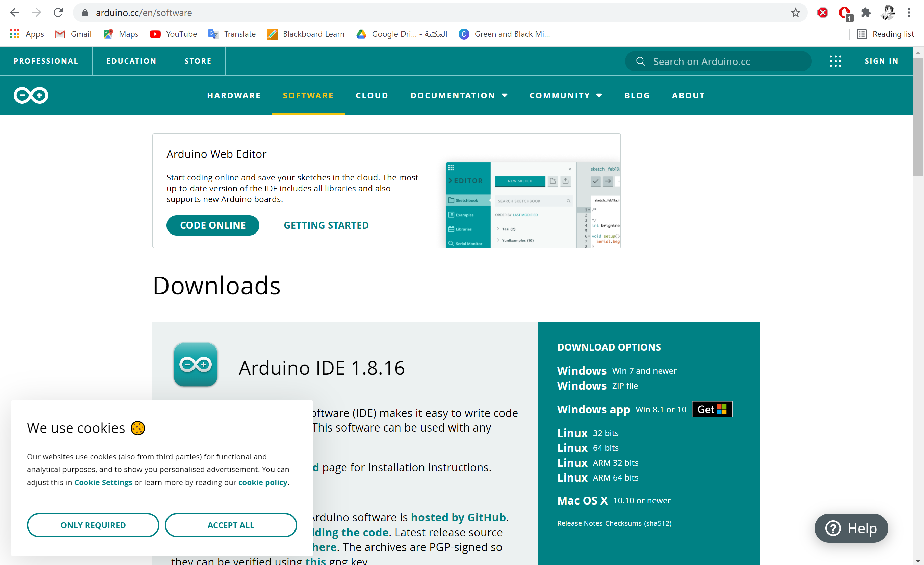Open the Translate bookmark

pos(232,34)
